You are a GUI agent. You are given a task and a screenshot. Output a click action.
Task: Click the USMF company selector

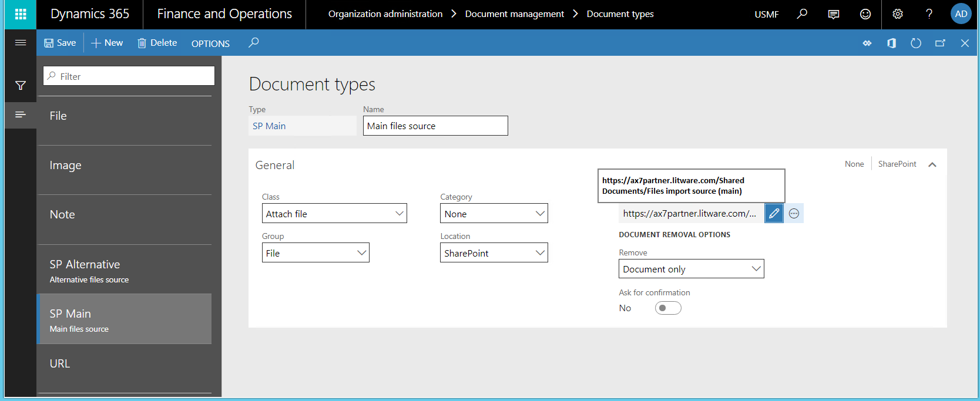click(x=767, y=14)
